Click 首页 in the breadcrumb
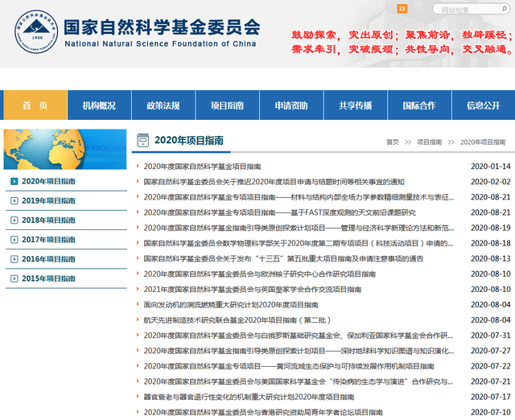The height and width of the screenshot is (420, 515). (x=393, y=142)
